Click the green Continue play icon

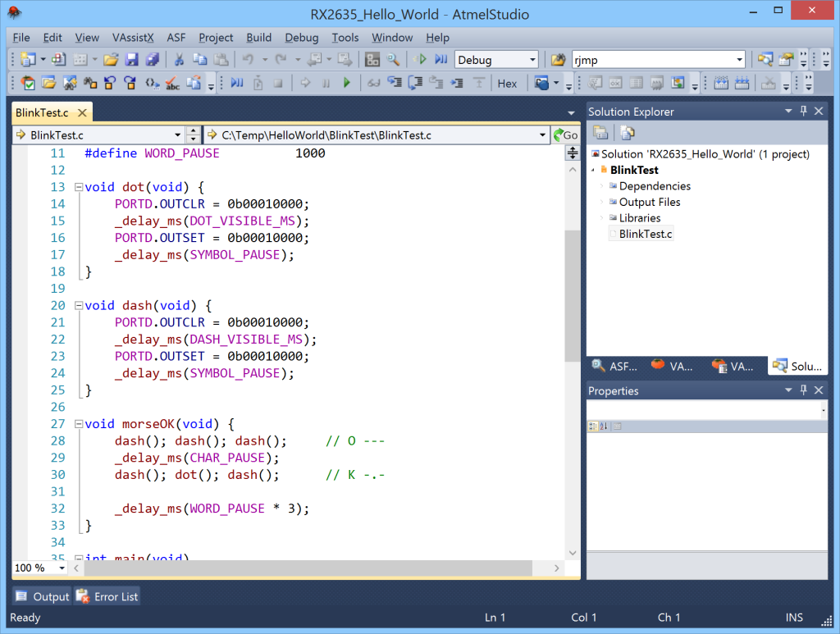pyautogui.click(x=347, y=83)
